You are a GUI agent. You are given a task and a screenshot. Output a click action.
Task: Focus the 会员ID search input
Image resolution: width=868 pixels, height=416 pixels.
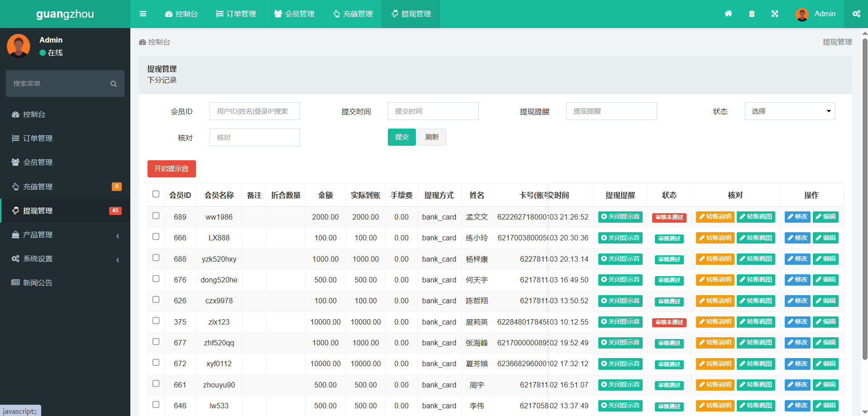click(255, 111)
